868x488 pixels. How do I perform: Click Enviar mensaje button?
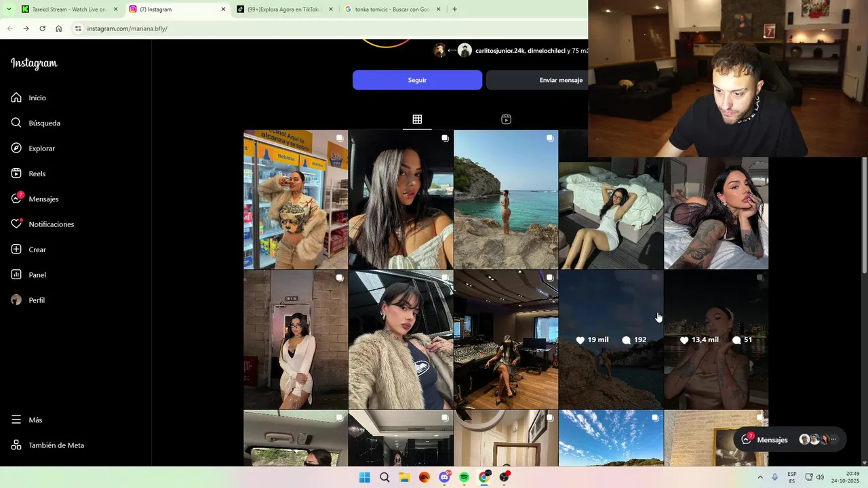561,80
